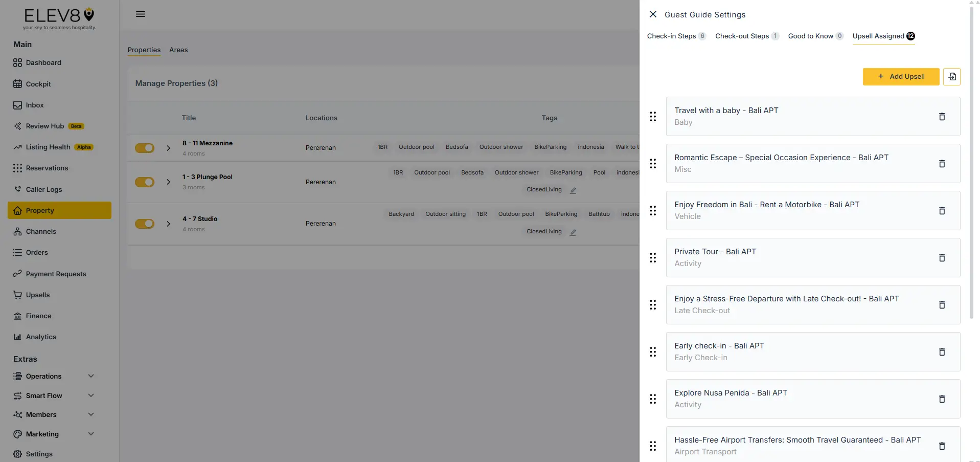Viewport: 980px width, 462px height.
Task: Switch to the Areas tab
Action: coord(178,50)
